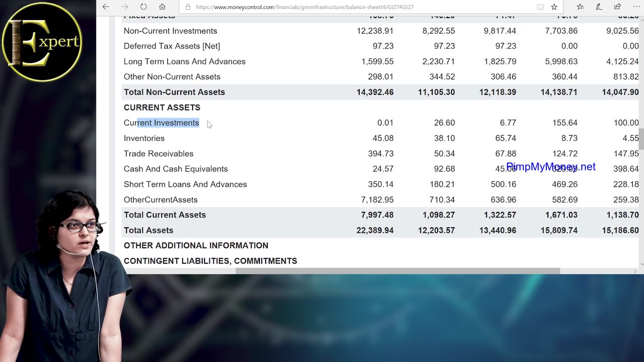Click OTHER ADDITIONAL INFORMATION heading

(196, 245)
